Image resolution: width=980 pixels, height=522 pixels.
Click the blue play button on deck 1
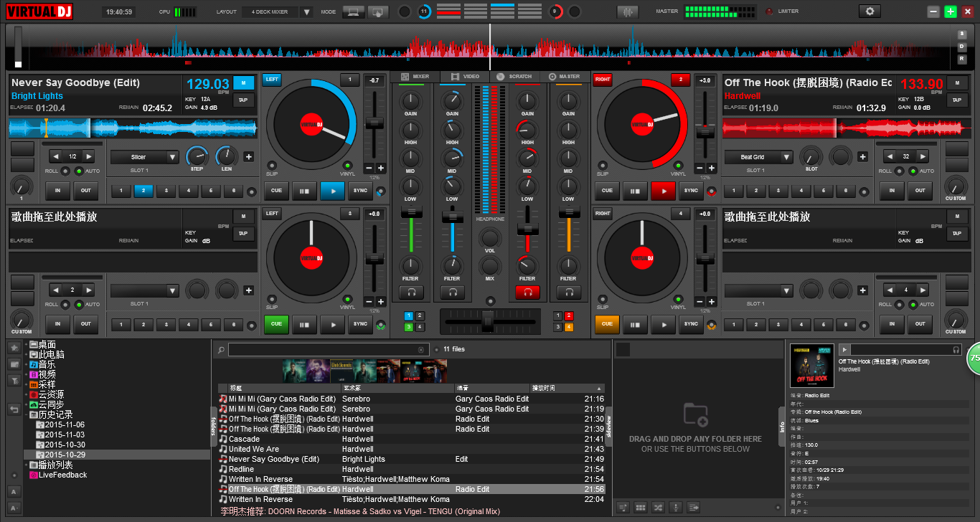point(332,191)
